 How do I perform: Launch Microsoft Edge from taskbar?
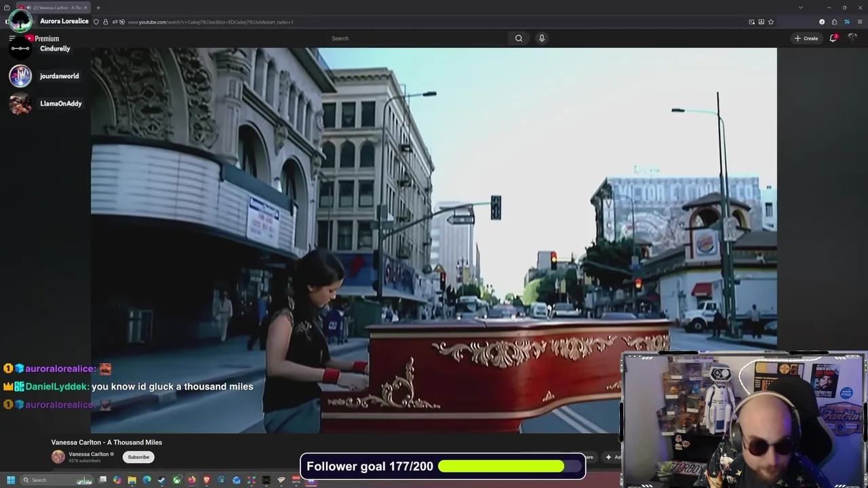pyautogui.click(x=147, y=480)
